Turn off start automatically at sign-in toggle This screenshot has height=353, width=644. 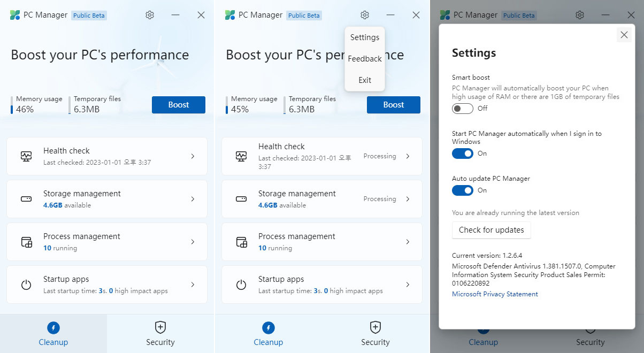463,154
